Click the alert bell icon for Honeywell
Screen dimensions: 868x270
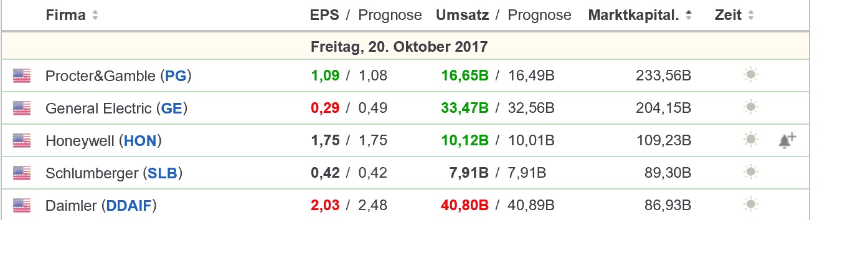click(x=787, y=140)
